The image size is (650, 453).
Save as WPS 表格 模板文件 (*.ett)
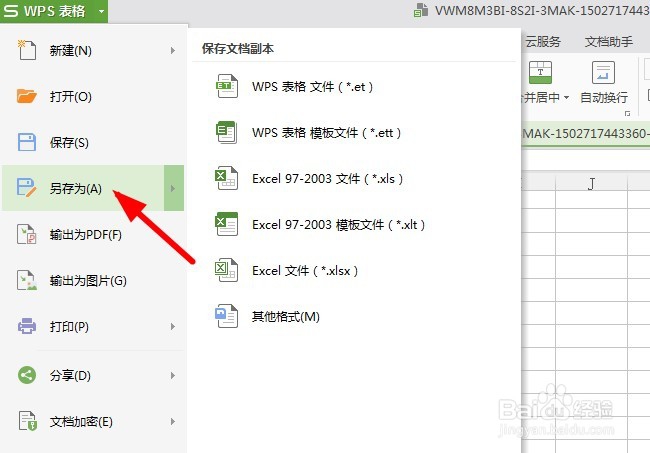327,133
